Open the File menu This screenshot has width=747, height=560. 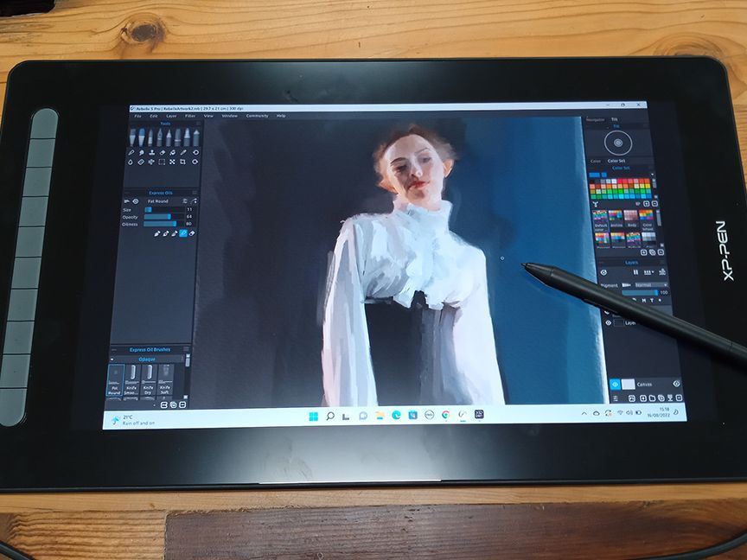137,116
